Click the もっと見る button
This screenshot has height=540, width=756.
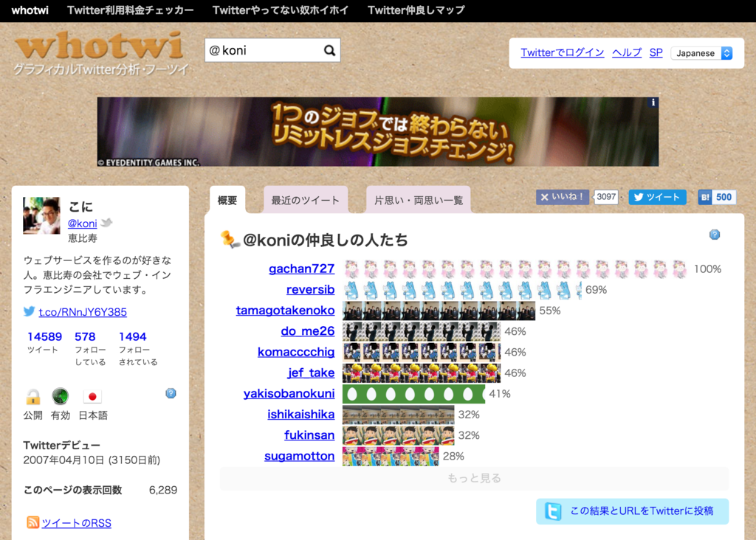(x=474, y=478)
